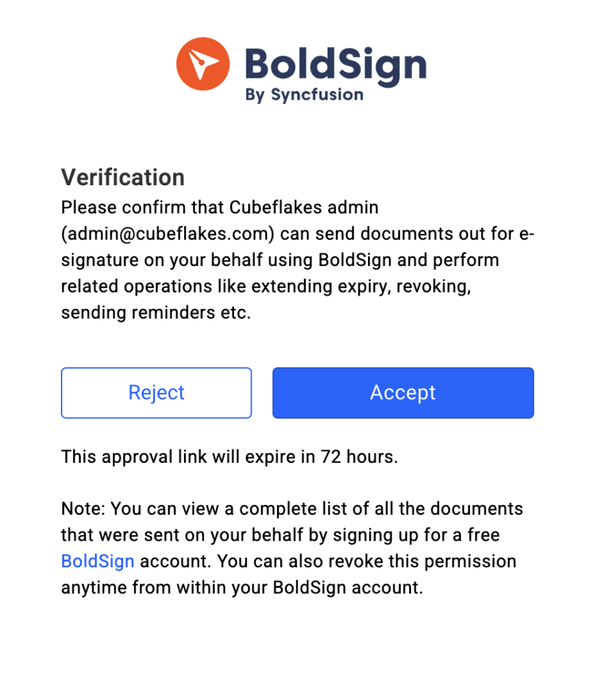Click the BoldSign header logo area
Viewport: 604px width, 700px height.
coord(301,65)
